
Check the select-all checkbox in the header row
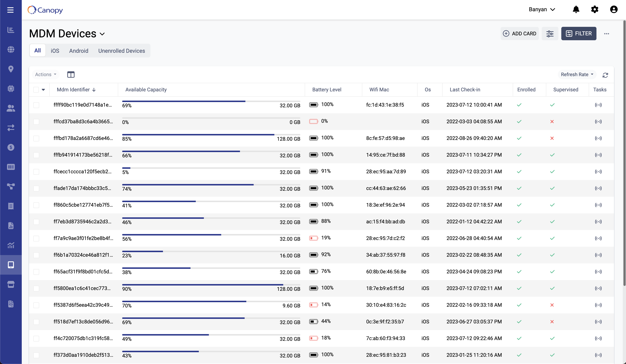point(36,89)
